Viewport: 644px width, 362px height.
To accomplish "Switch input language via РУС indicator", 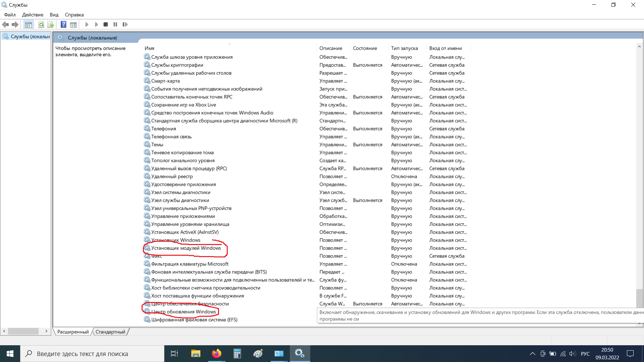I will tap(585, 354).
